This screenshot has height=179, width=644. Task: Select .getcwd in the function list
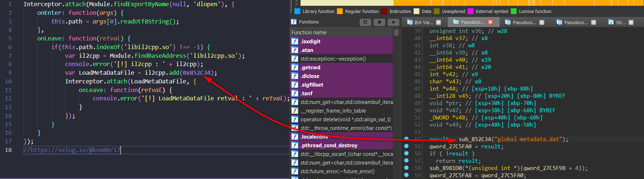tap(342, 67)
